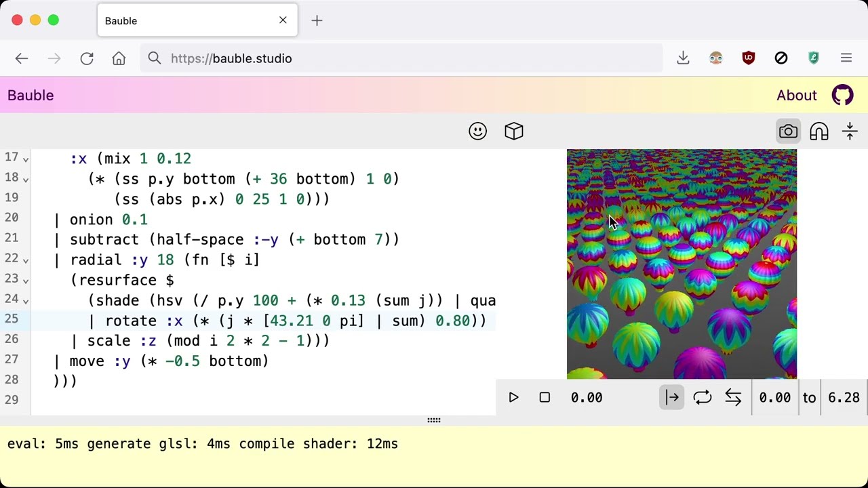Click line number 25 in gutter
The height and width of the screenshot is (488, 868).
click(12, 319)
